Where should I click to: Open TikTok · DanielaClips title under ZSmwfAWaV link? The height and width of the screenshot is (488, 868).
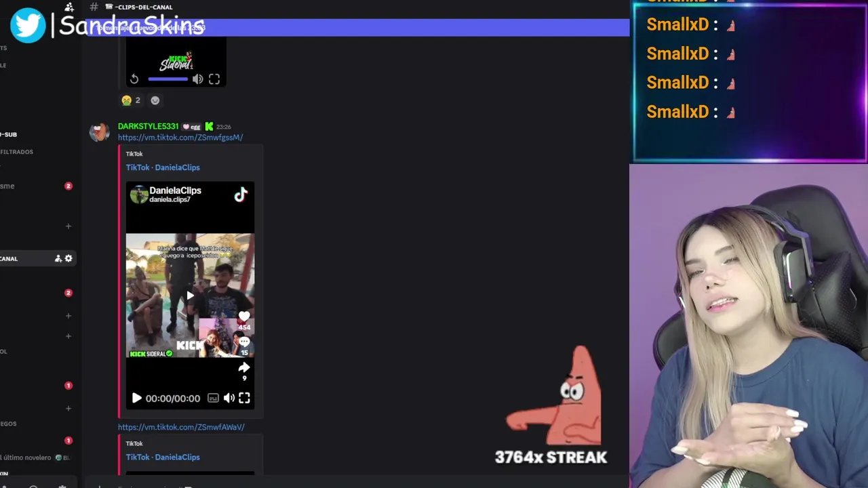click(x=163, y=457)
